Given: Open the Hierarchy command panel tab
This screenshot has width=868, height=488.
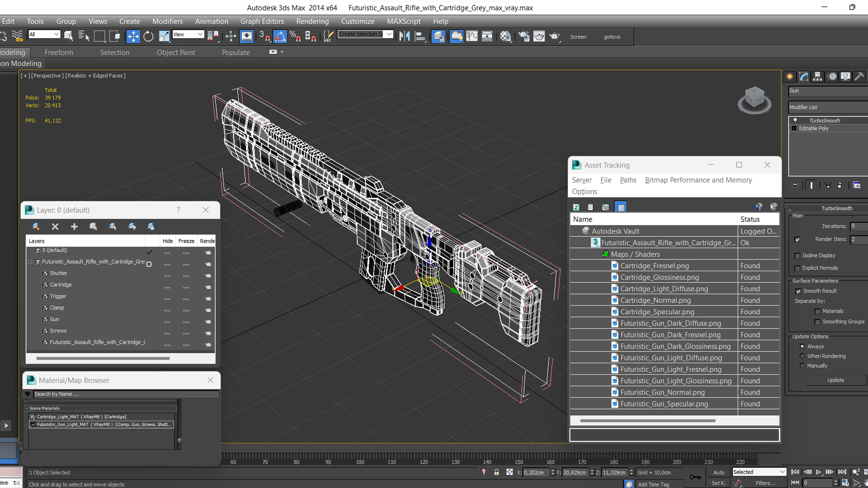Looking at the screenshot, I should (x=817, y=76).
